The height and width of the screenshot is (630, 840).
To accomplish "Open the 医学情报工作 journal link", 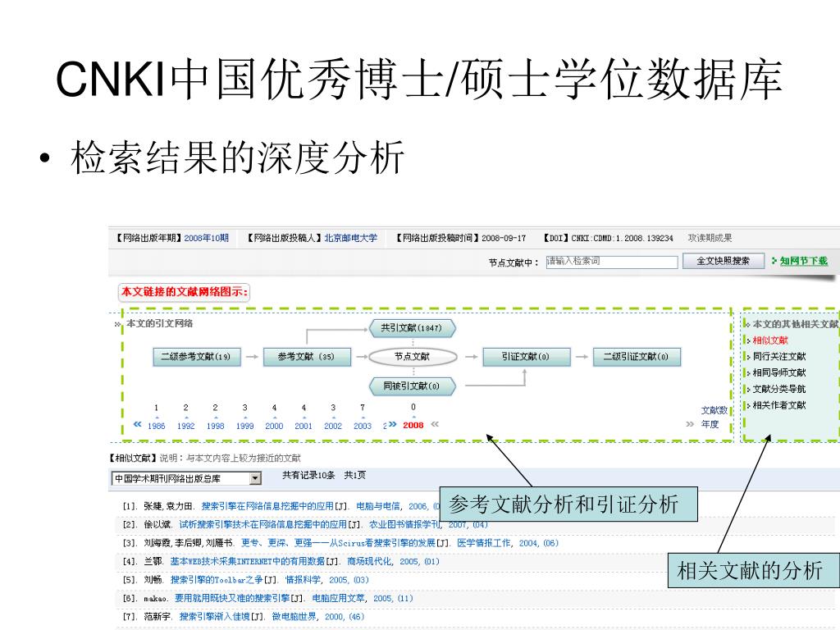I will click(485, 543).
